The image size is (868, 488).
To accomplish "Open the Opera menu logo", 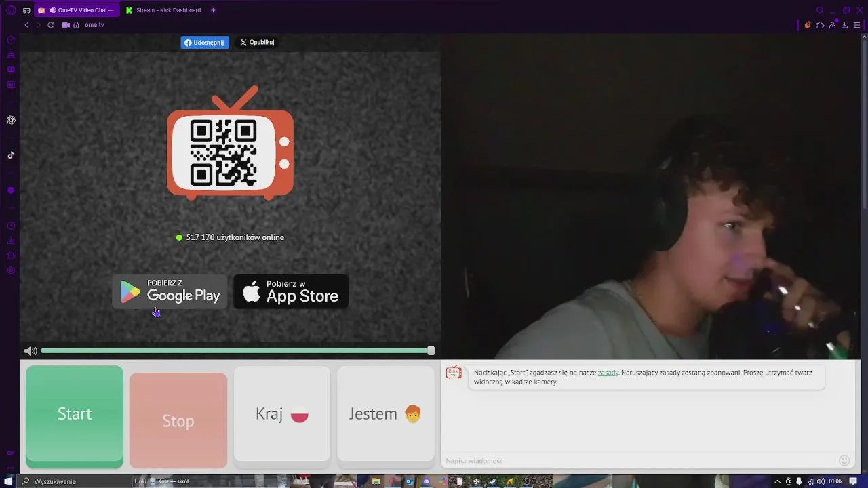I will point(11,10).
